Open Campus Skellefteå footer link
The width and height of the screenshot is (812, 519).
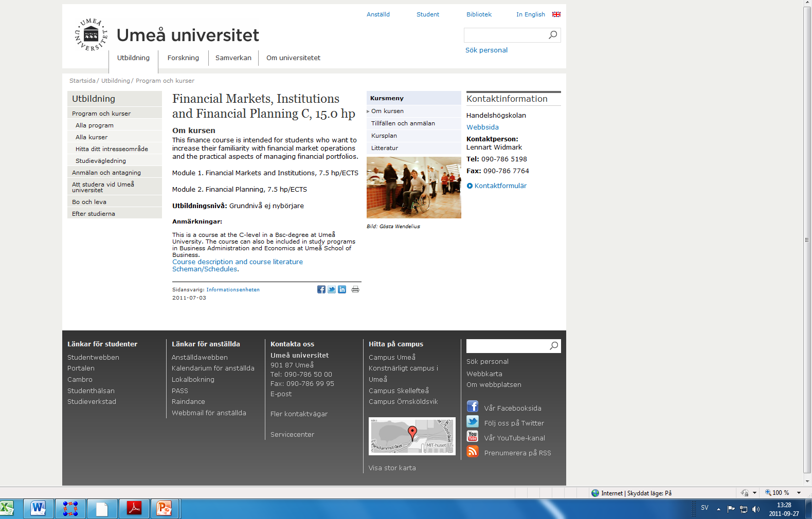(x=399, y=391)
